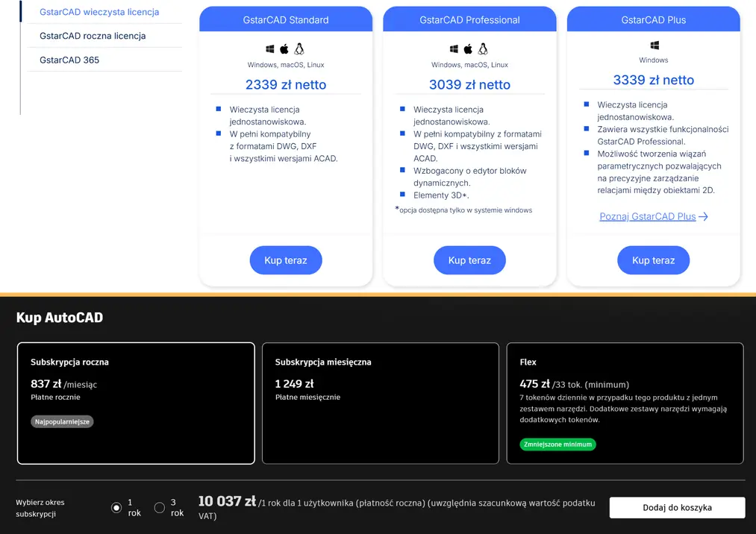Switch to GstarCAD roczna licencja tab
The height and width of the screenshot is (534, 756).
[x=93, y=36]
